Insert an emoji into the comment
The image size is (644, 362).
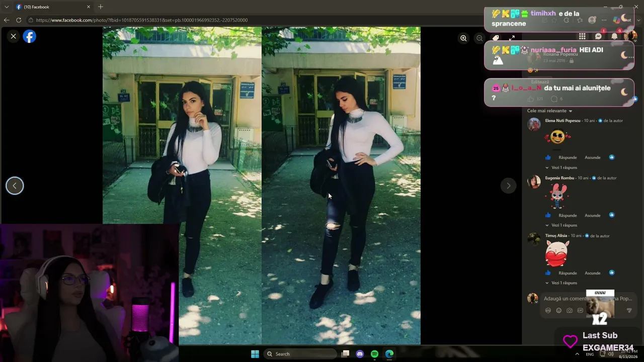coord(558,311)
